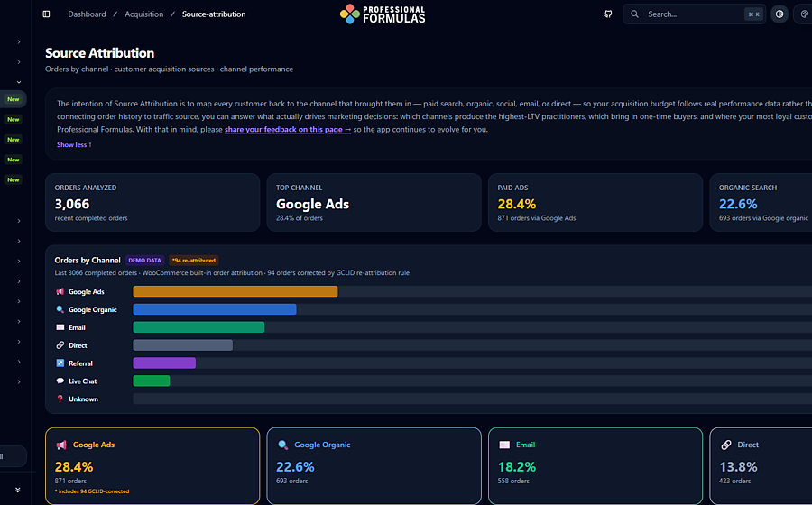Click '423 orders' text in Direct card

coord(734,482)
